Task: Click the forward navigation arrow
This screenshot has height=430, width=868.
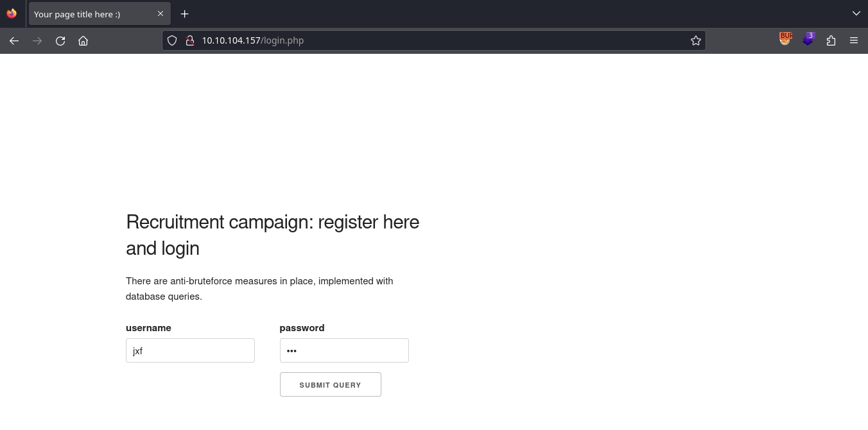Action: coord(37,40)
